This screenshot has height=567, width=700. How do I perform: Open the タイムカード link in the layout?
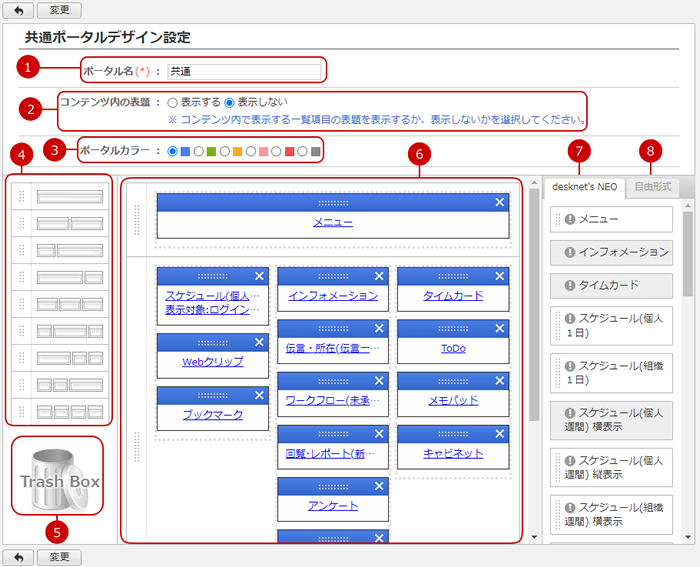click(x=453, y=296)
